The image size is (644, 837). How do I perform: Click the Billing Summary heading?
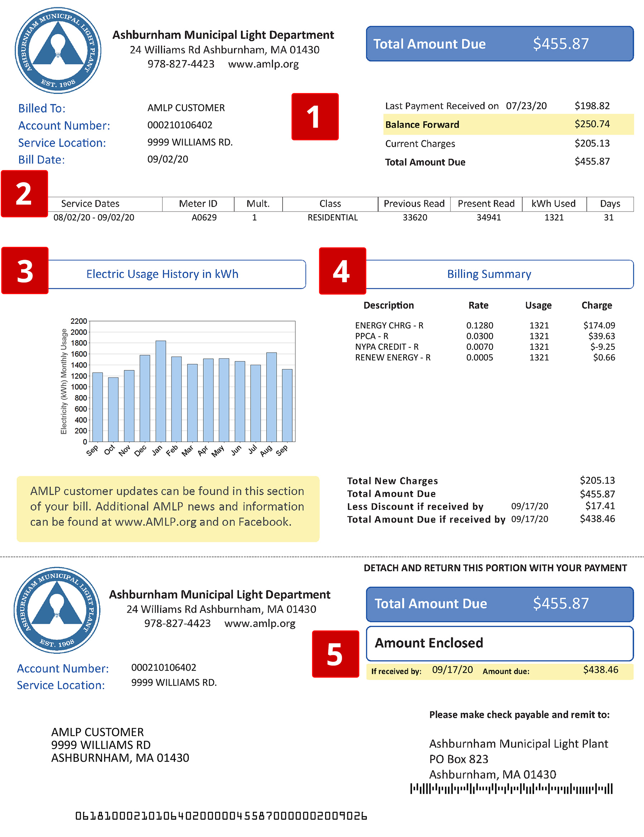coord(489,274)
